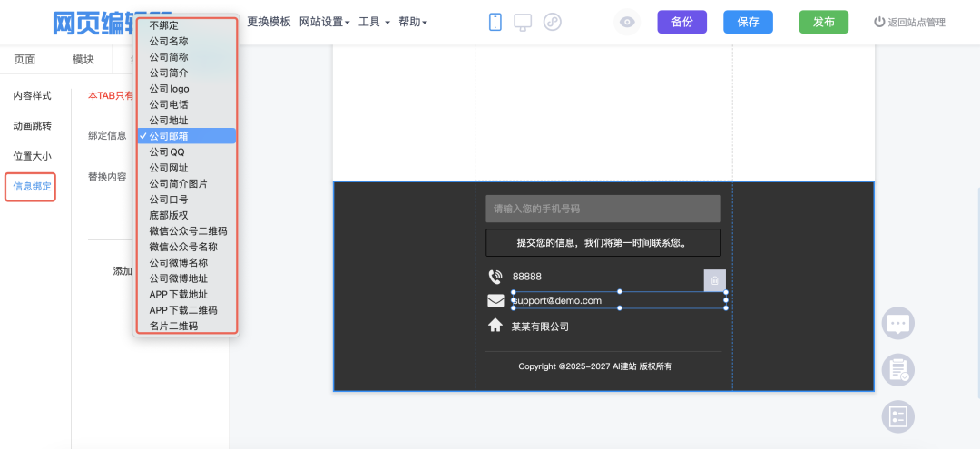Select 公司电话 from binding list
This screenshot has width=980, height=449.
click(x=169, y=104)
